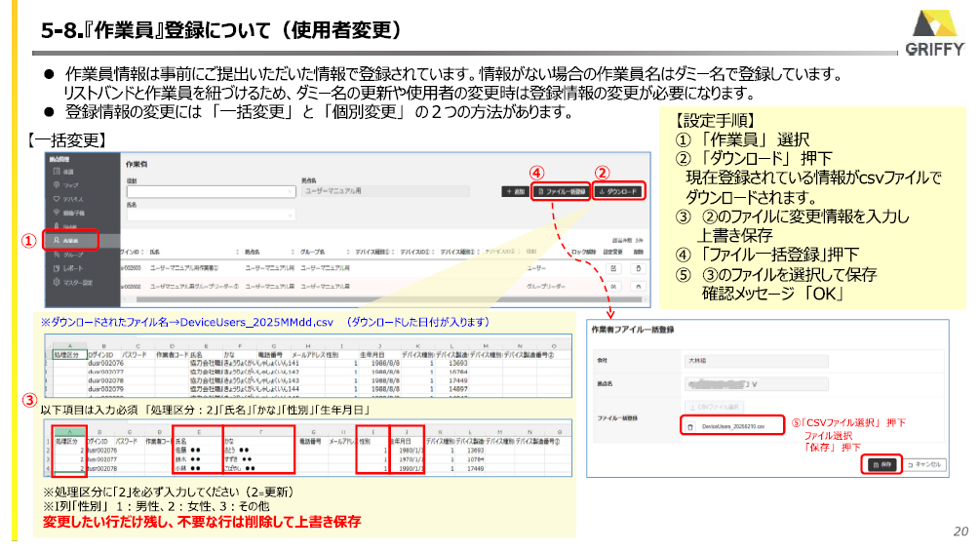Image resolution: width=980 pixels, height=552 pixels.
Task: Click the gear icon beside マスター設定
Action: pos(57,282)
